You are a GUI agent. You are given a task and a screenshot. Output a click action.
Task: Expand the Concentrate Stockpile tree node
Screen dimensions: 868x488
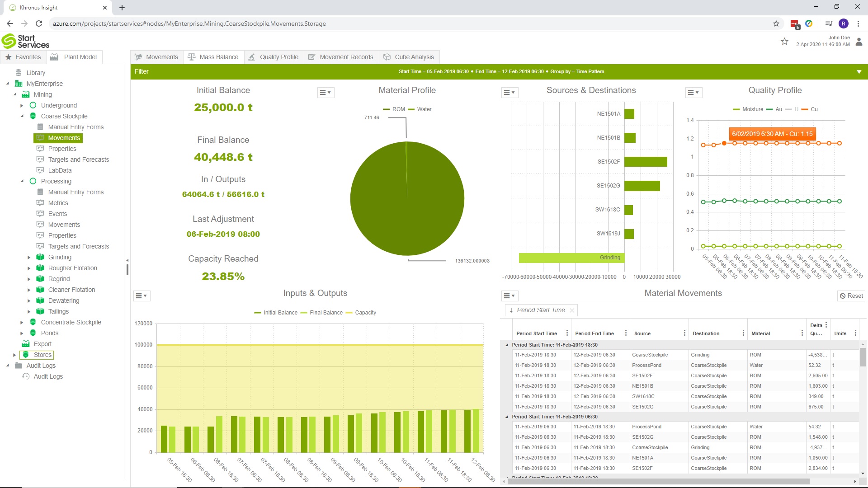click(x=22, y=322)
